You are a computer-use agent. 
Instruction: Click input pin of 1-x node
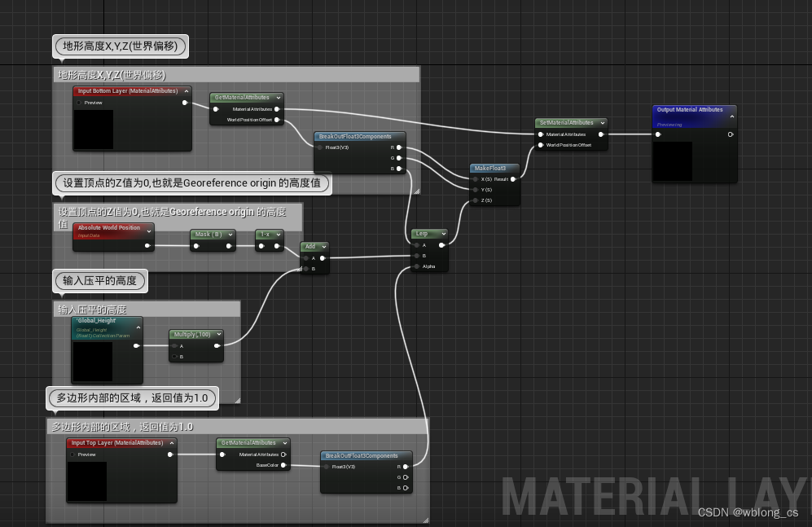point(261,246)
